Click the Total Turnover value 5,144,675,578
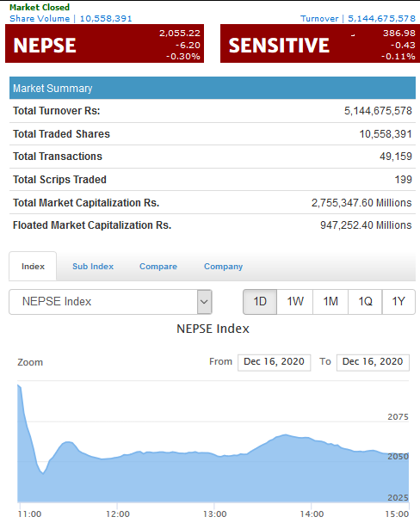 pyautogui.click(x=378, y=111)
